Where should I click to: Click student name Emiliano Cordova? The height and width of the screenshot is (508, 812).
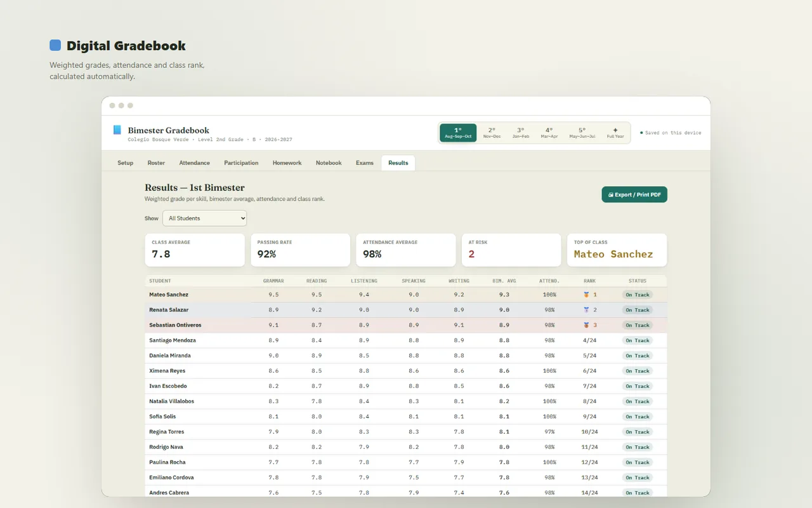171,478
